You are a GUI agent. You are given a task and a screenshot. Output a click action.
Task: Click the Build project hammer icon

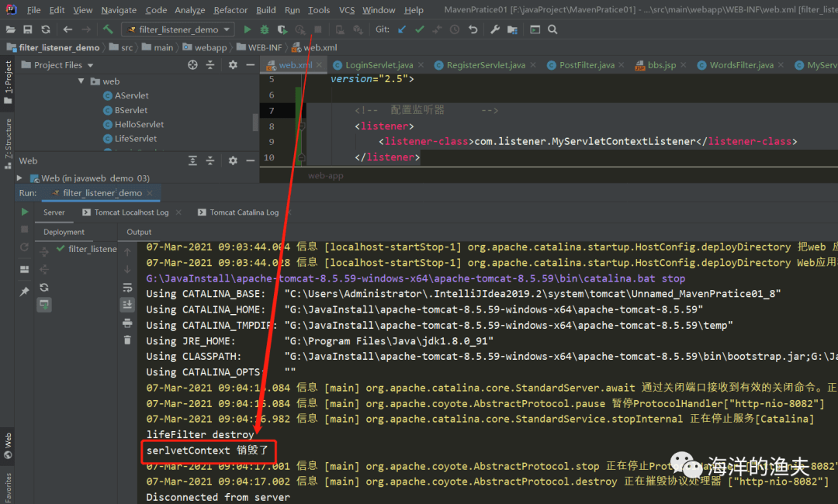pos(108,29)
